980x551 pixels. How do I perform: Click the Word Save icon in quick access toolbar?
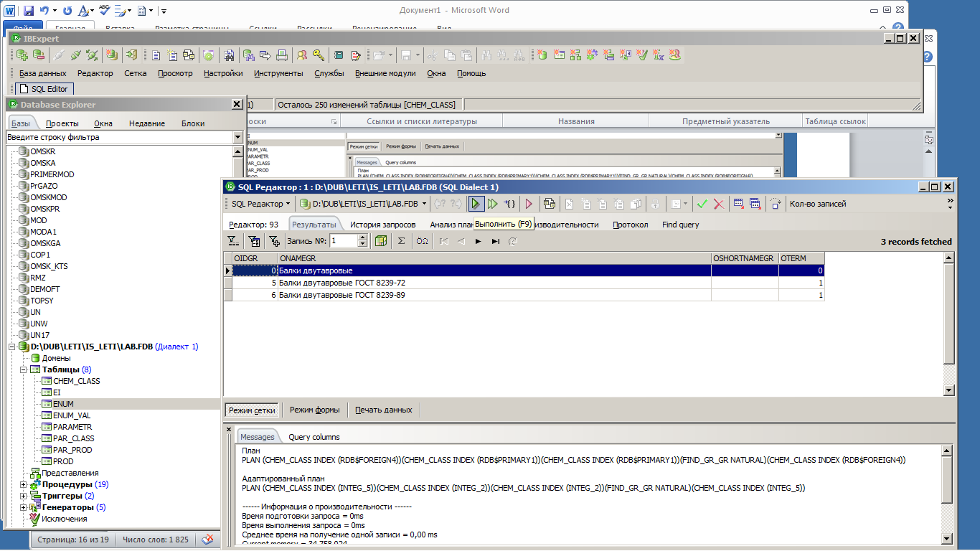(29, 11)
